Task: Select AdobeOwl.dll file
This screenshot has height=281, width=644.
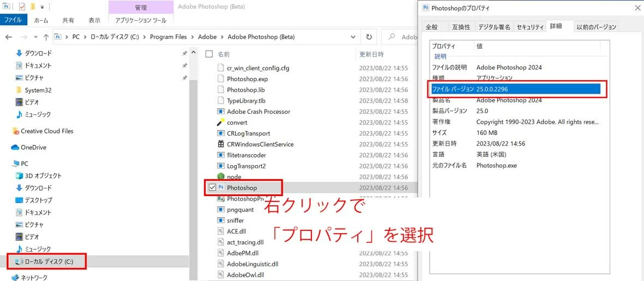Action: [245, 275]
